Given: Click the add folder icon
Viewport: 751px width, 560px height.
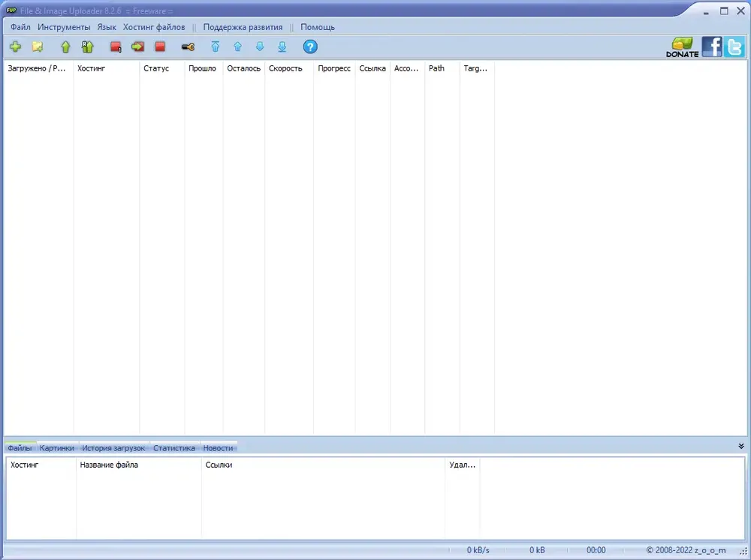Looking at the screenshot, I should click(38, 47).
